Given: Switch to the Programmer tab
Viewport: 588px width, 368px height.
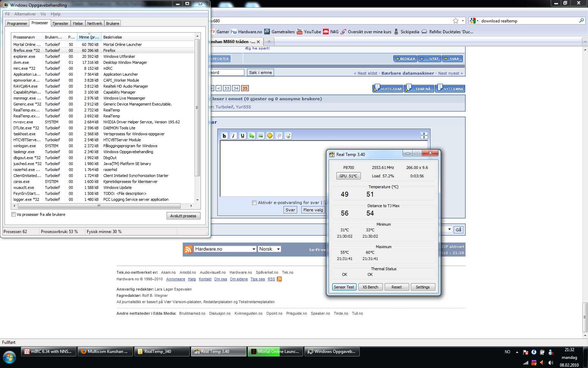Looking at the screenshot, I should (17, 23).
